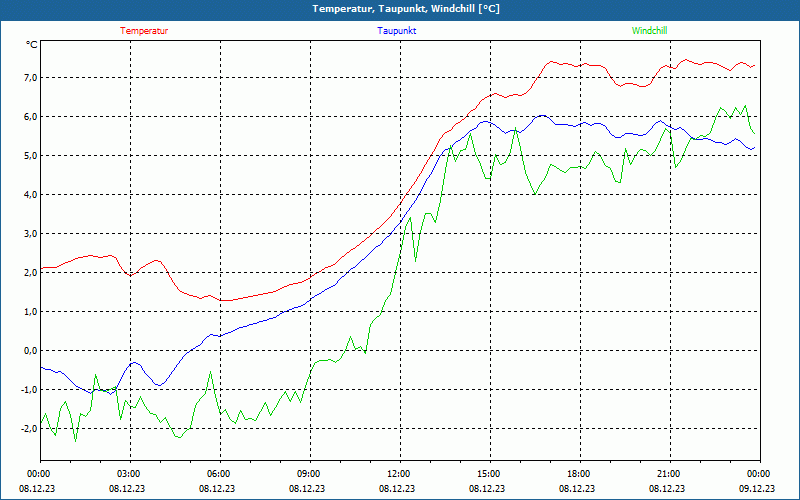
Task: Click the 09:00 time axis label
Action: 310,473
